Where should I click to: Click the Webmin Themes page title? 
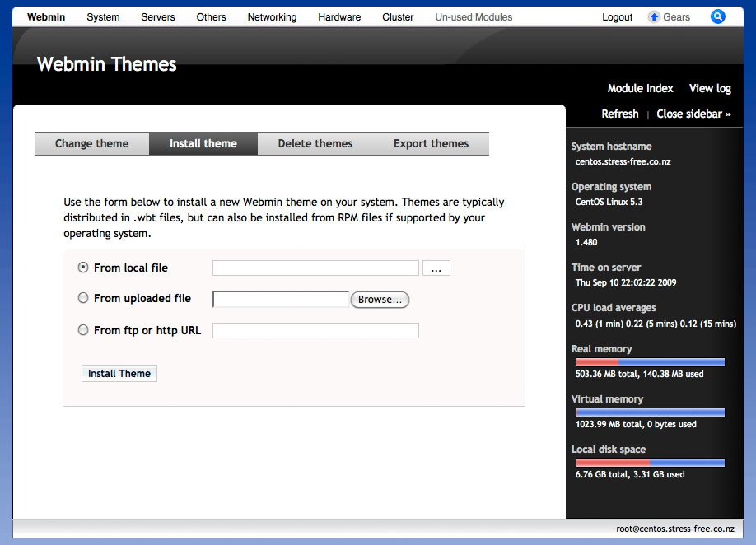tap(106, 64)
